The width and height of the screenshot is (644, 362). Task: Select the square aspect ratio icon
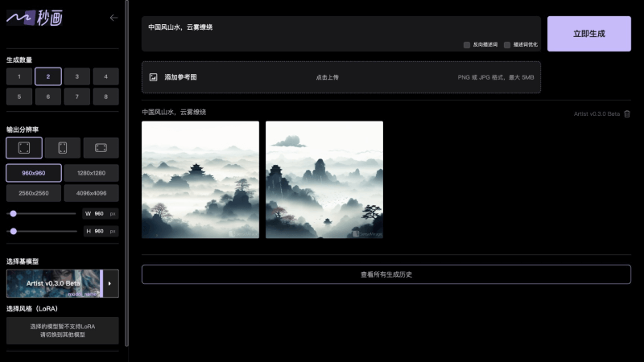click(x=24, y=148)
